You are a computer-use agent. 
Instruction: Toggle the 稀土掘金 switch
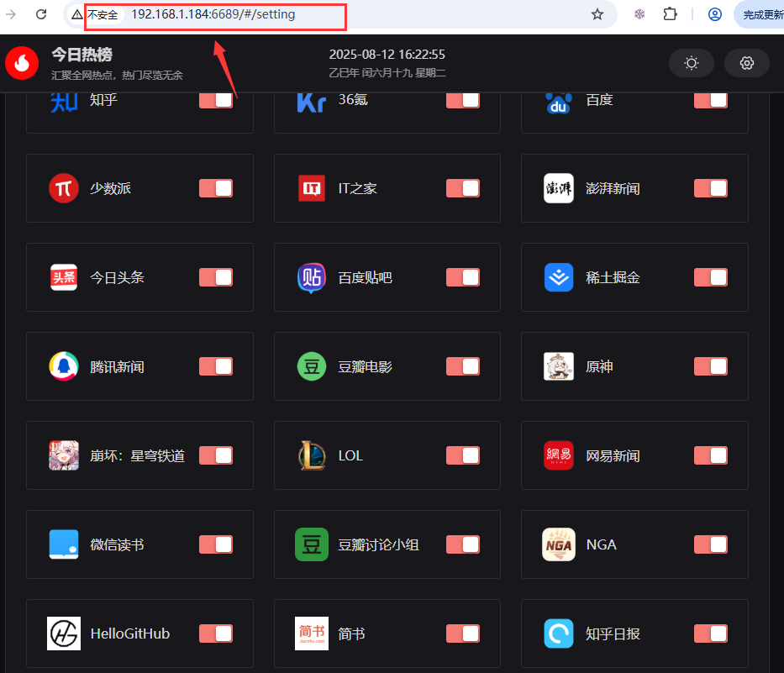click(711, 277)
